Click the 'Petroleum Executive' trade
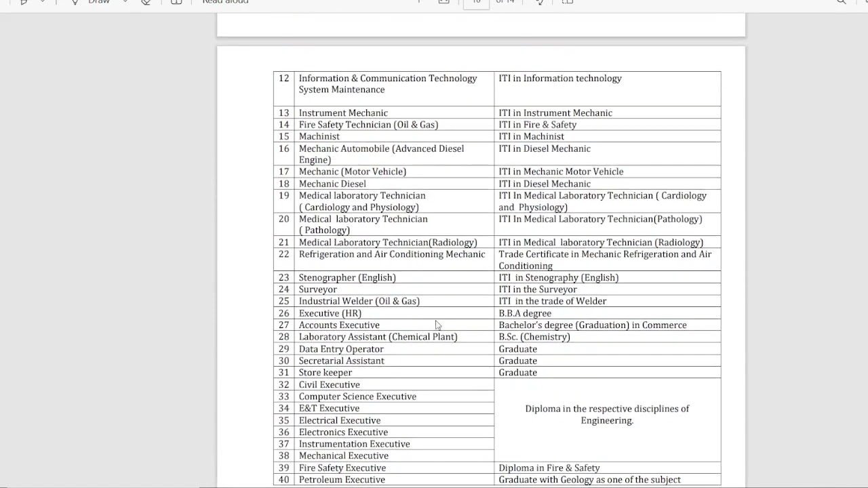 pos(342,480)
